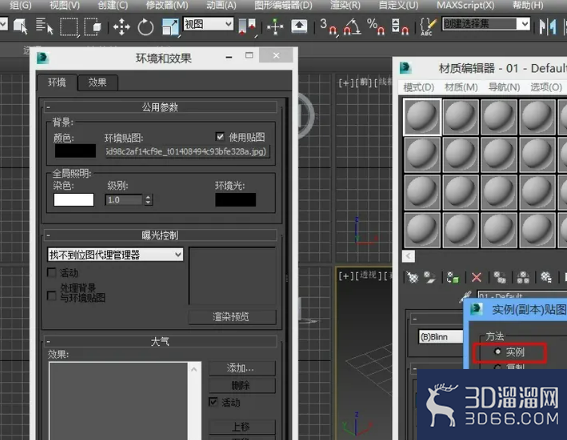
Task: Check 处理背景与环境贴图 option
Action: [x=52, y=296]
